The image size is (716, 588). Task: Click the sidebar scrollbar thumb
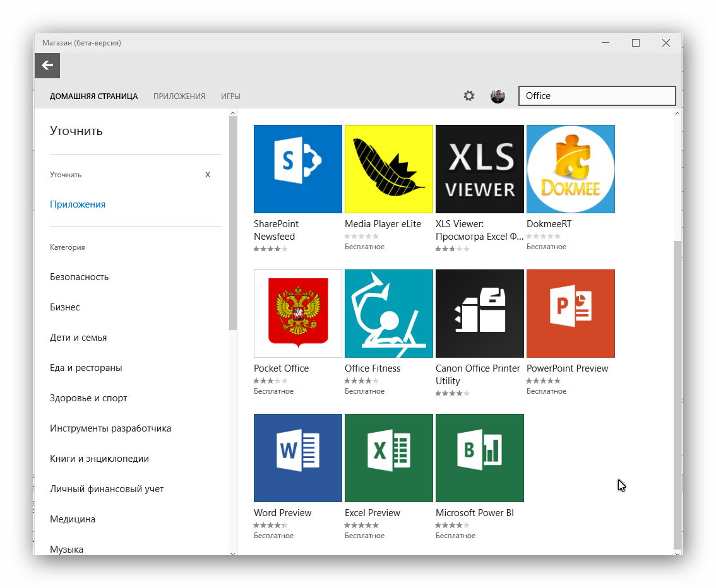[x=233, y=223]
